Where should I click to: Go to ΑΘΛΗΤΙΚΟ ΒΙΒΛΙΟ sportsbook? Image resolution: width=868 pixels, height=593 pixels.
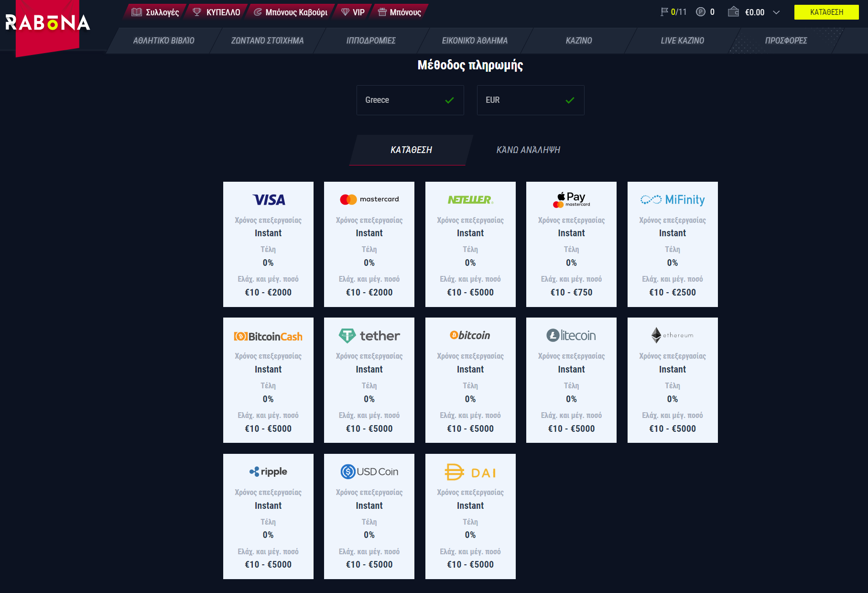pos(163,41)
